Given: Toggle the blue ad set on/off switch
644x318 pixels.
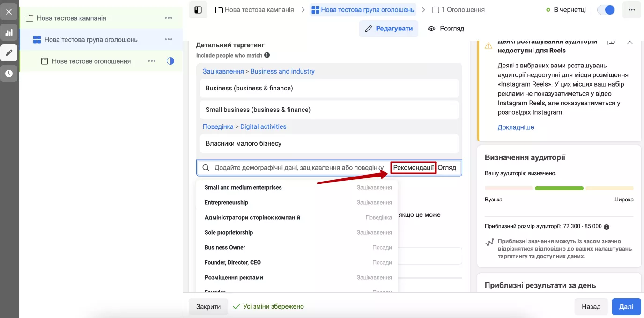Looking at the screenshot, I should (606, 10).
